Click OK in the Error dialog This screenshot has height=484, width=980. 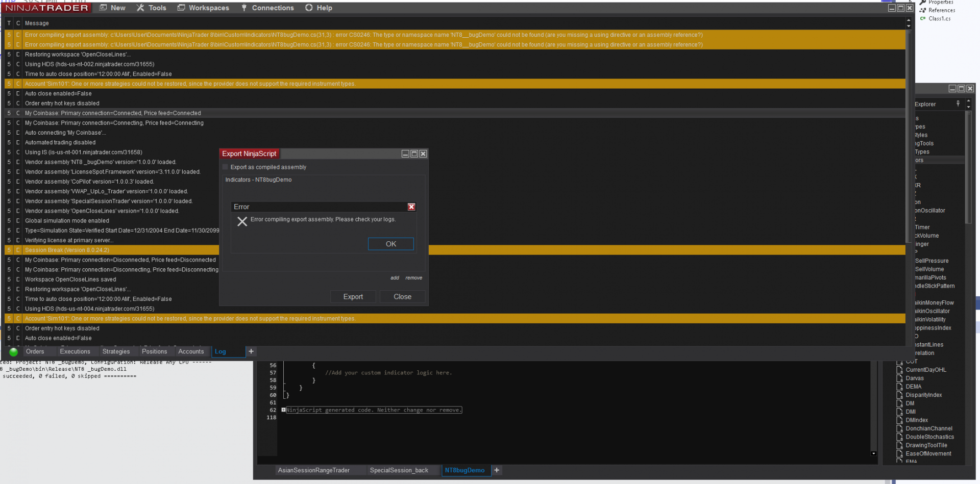391,244
